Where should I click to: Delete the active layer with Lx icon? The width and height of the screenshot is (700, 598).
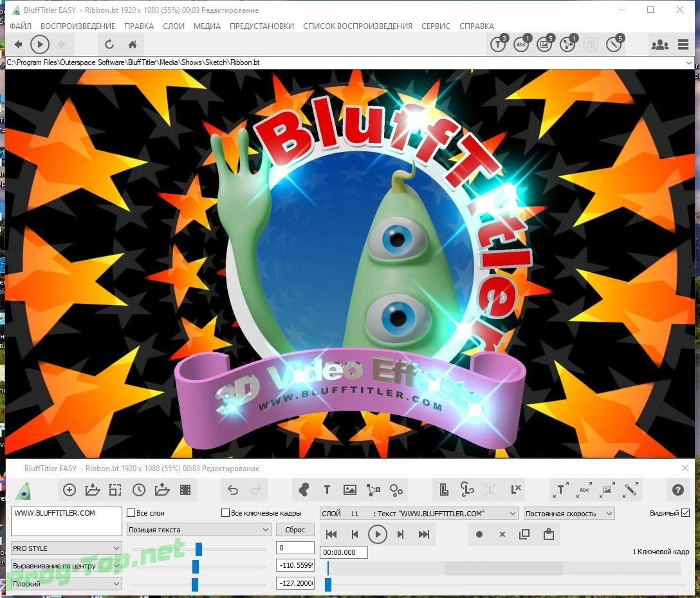click(x=515, y=489)
